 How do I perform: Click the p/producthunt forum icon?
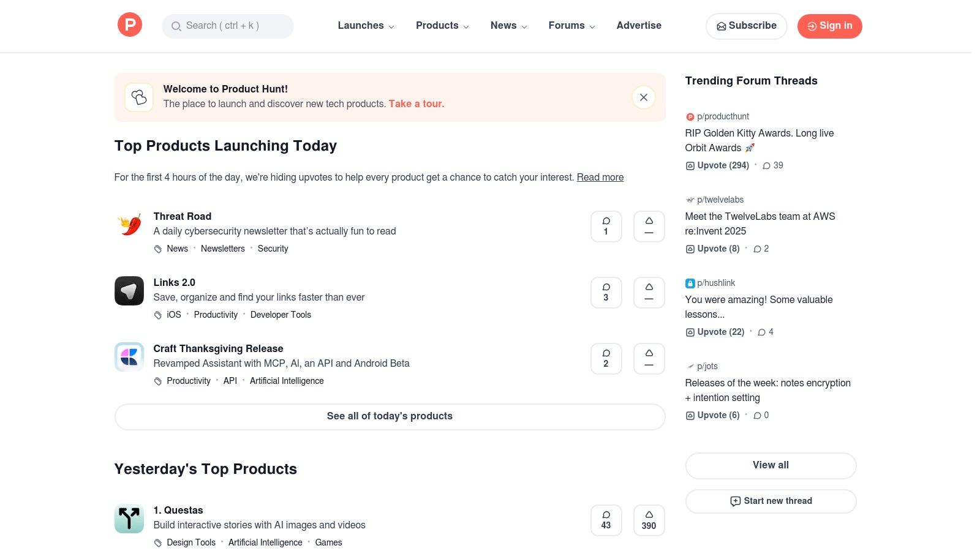coord(690,116)
